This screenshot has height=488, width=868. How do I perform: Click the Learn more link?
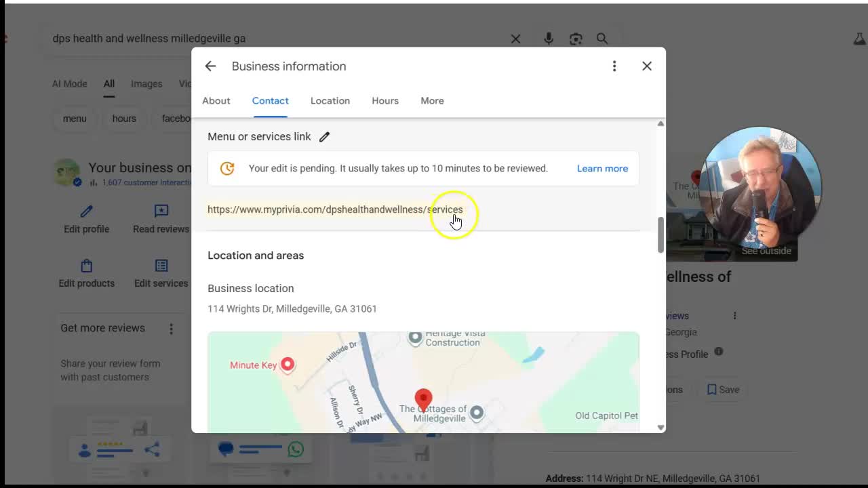click(602, 169)
